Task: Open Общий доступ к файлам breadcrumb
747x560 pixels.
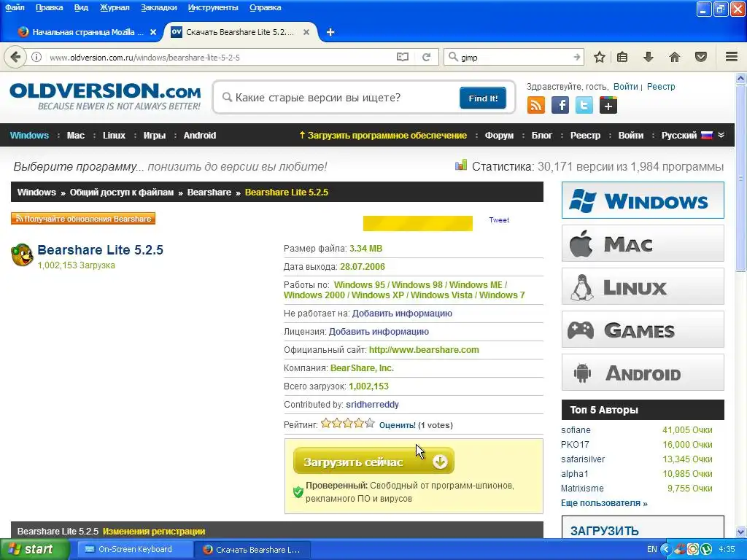Action: click(122, 192)
